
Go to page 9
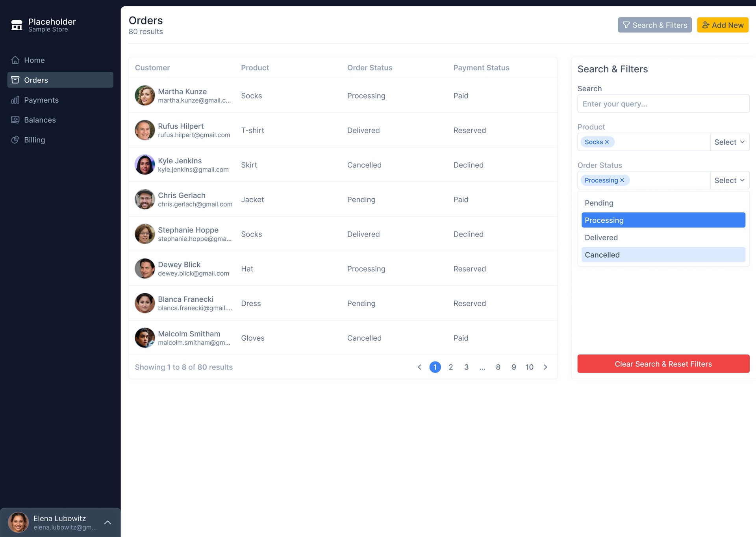tap(514, 367)
